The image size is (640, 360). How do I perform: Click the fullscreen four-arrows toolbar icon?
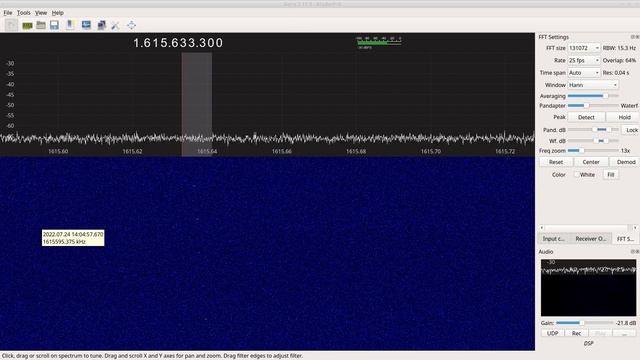point(131,25)
